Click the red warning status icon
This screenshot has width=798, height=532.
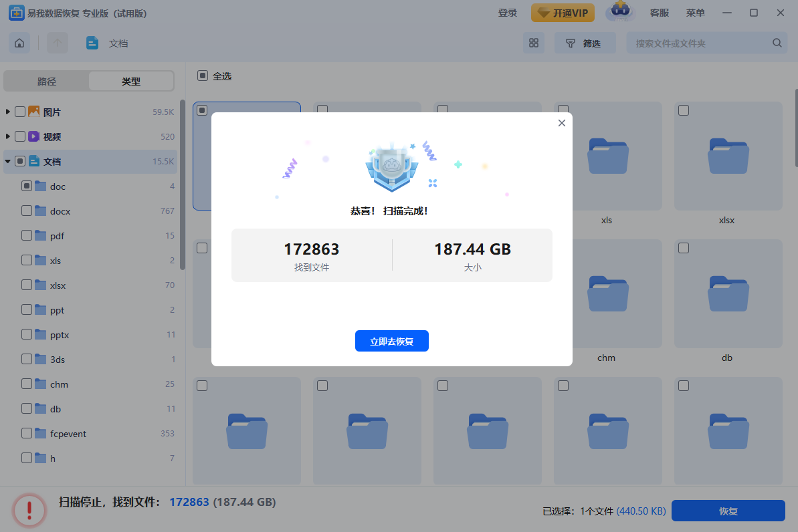tap(29, 511)
